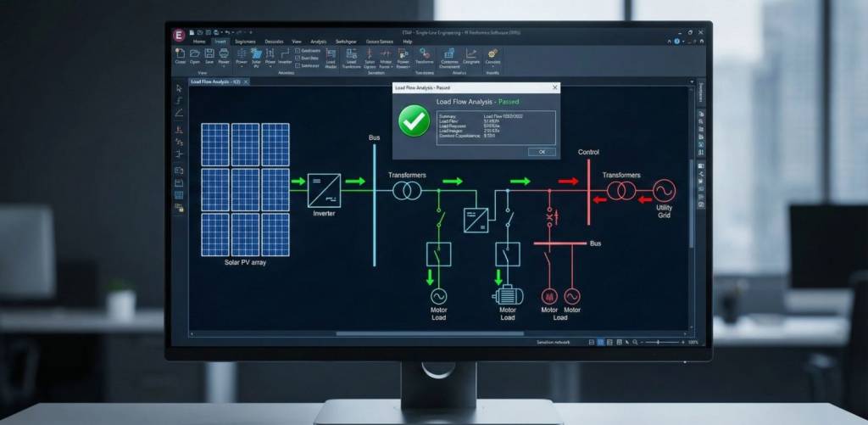Click OK in Load Flow Analysis dialog
The height and width of the screenshot is (425, 868).
tap(542, 152)
